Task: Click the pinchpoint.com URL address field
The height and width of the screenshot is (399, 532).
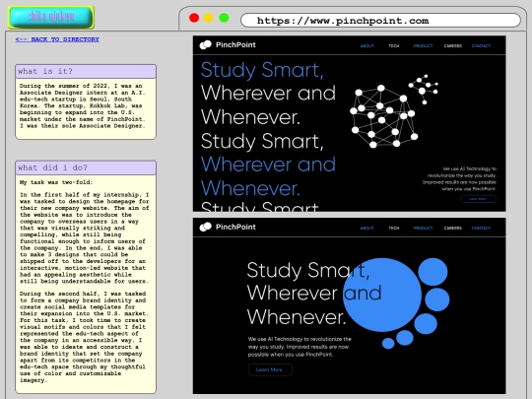Action: click(x=380, y=21)
